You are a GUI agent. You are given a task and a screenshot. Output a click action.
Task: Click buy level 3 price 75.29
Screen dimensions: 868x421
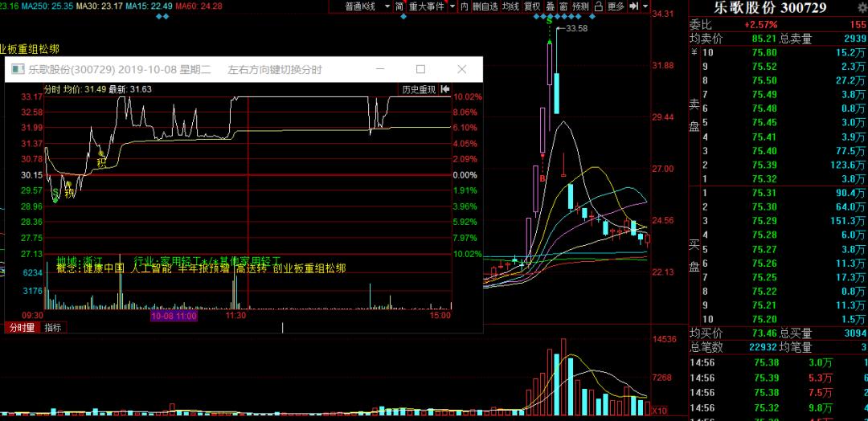pyautogui.click(x=764, y=221)
